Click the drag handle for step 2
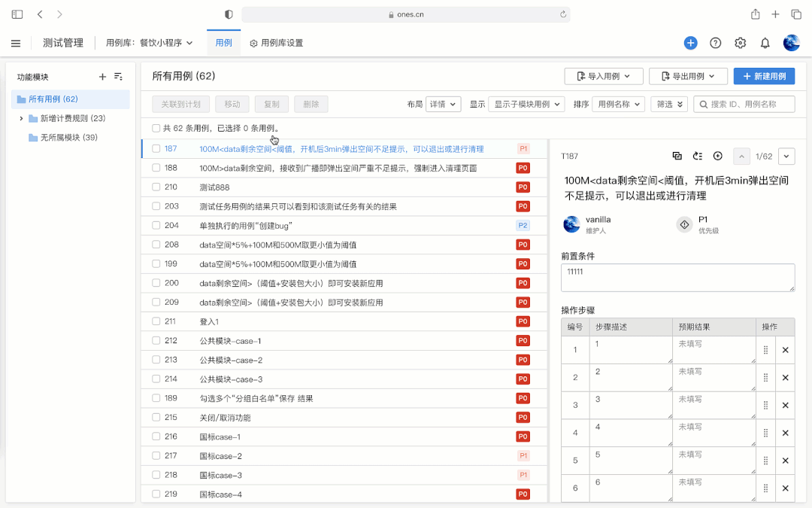 pyautogui.click(x=765, y=377)
